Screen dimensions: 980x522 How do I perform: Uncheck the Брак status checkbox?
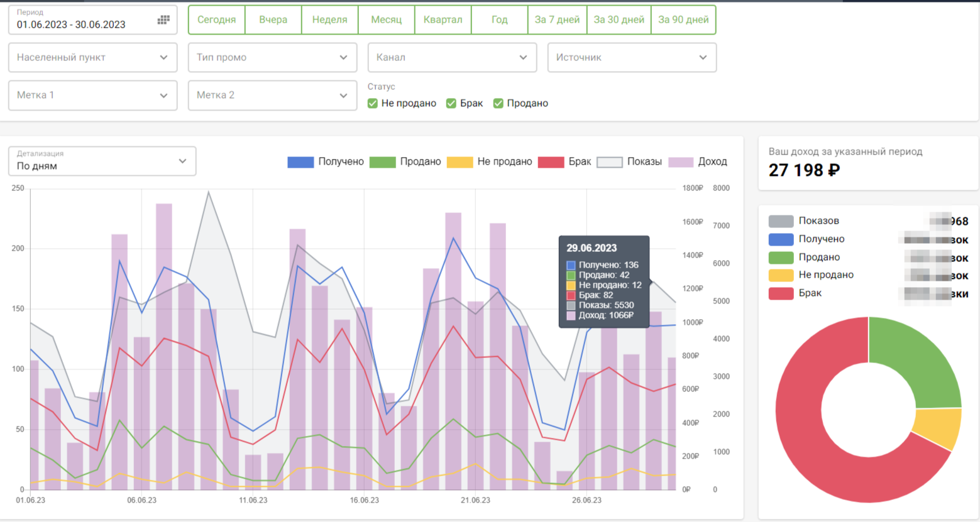(x=451, y=104)
